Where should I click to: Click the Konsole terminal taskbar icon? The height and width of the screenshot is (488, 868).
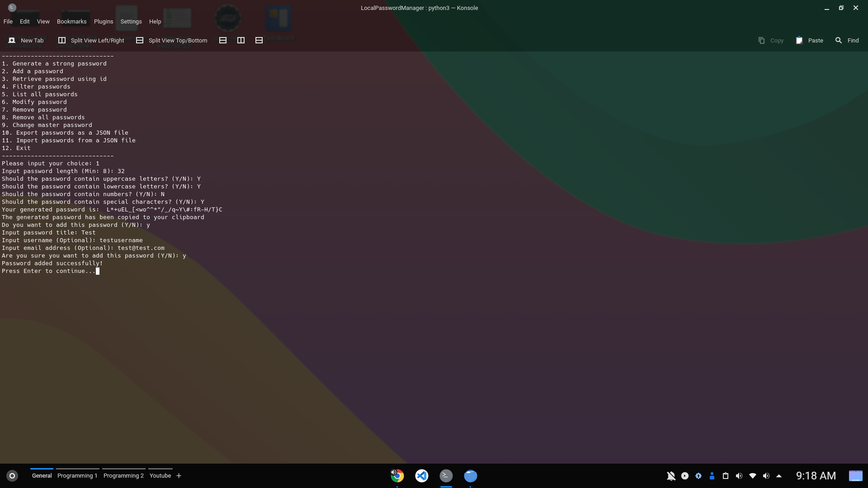[446, 476]
